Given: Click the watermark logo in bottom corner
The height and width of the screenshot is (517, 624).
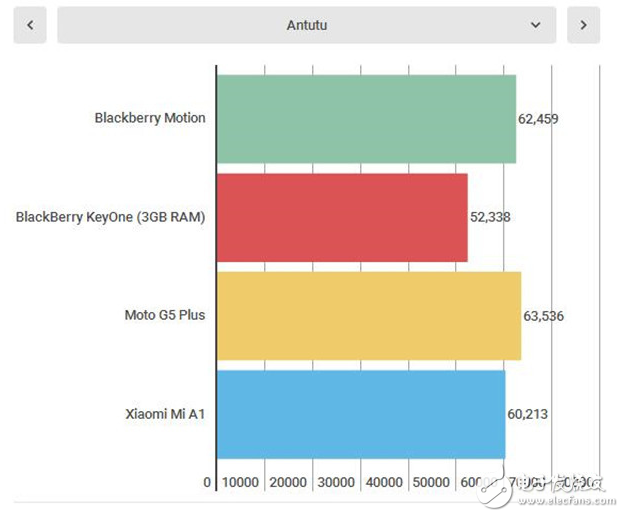Looking at the screenshot, I should coord(545,484).
